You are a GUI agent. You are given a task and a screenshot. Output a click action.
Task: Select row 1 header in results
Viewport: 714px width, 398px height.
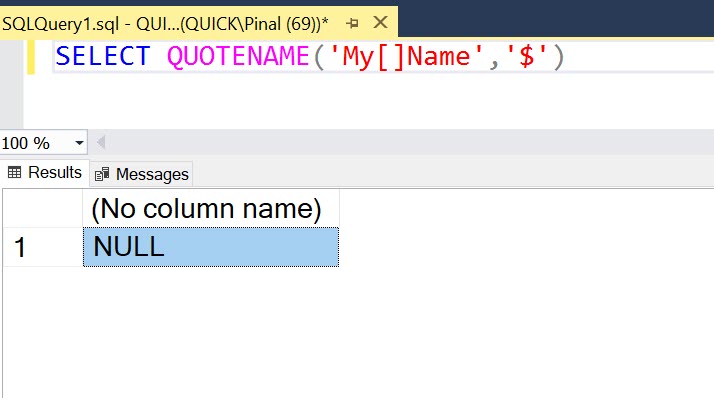43,247
